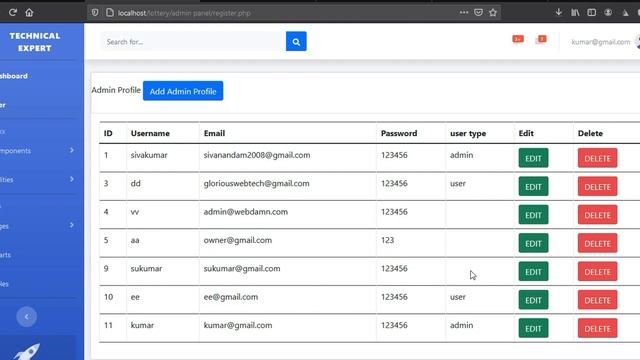The width and height of the screenshot is (640, 360).
Task: Open the Firefox account icon
Action: (x=608, y=13)
